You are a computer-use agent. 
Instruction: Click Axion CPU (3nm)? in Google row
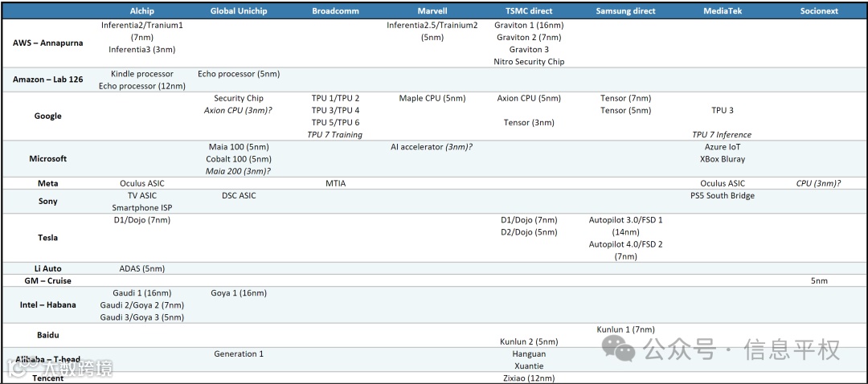[x=239, y=110]
